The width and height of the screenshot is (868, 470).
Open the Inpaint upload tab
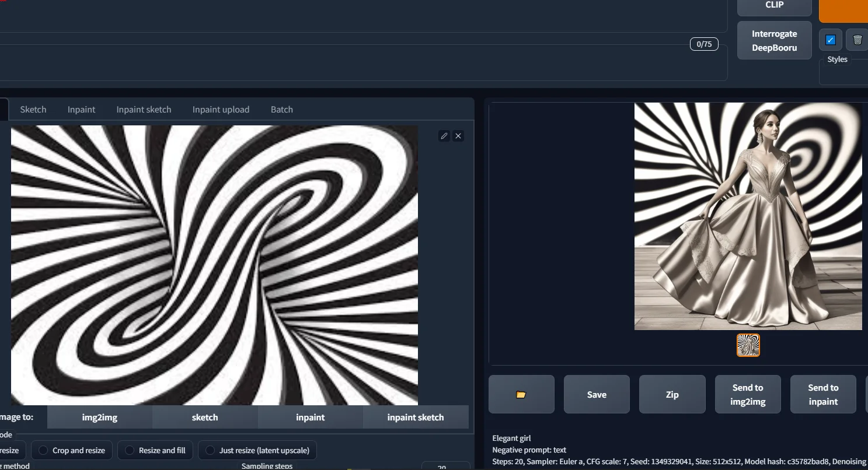click(x=221, y=109)
